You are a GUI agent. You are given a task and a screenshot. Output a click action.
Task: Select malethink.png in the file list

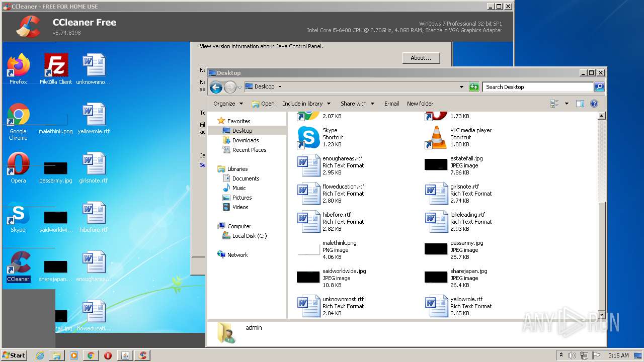click(x=327, y=250)
